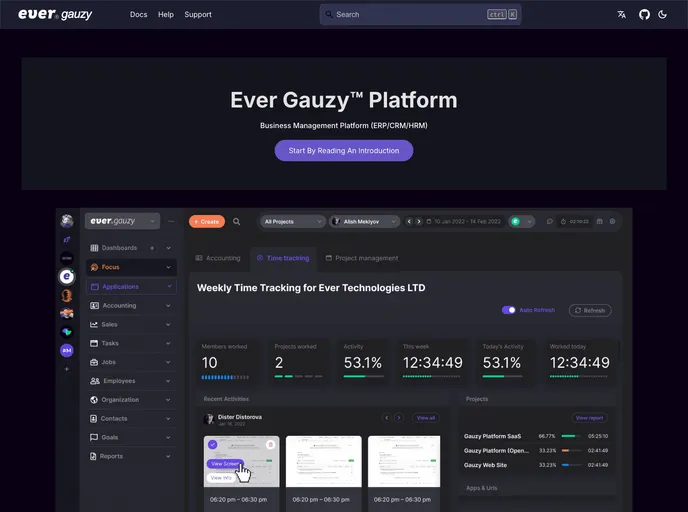
Task: Click the View Screen button on screenshot
Action: (225, 464)
